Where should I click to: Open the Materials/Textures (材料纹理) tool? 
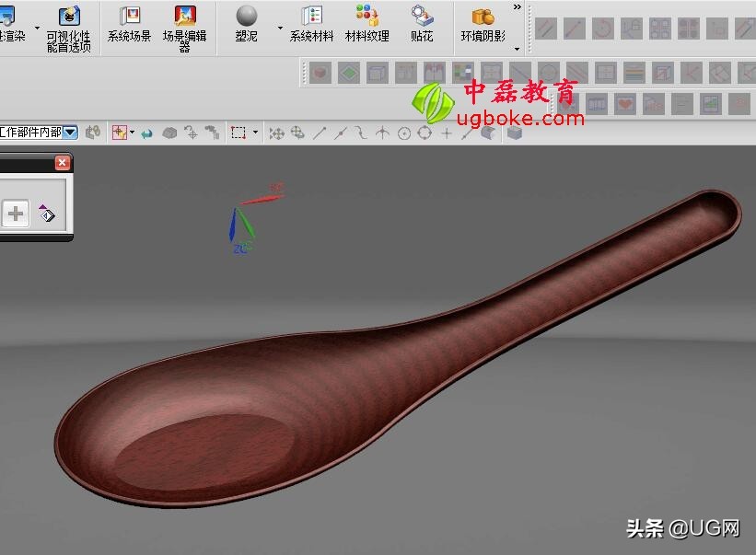[366, 25]
